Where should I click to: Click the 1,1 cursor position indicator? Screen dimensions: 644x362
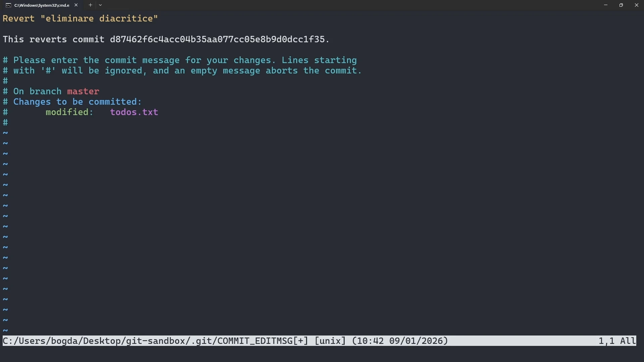[606, 341]
